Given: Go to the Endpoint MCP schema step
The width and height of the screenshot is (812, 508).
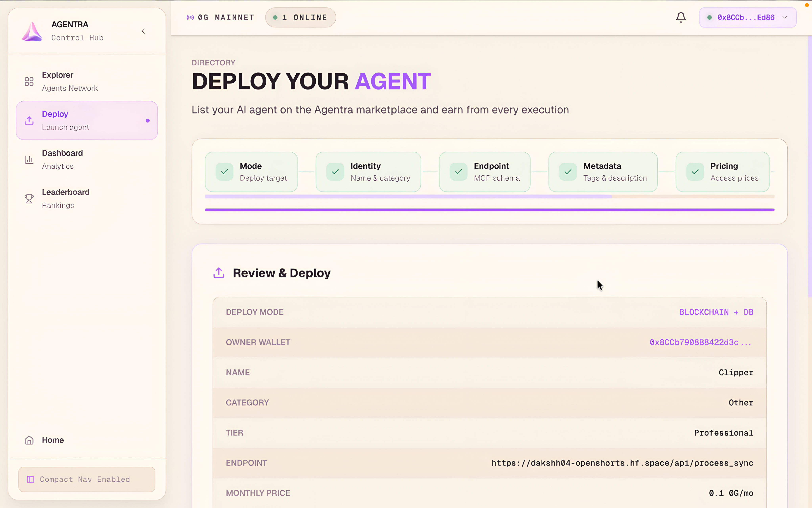Looking at the screenshot, I should point(485,172).
